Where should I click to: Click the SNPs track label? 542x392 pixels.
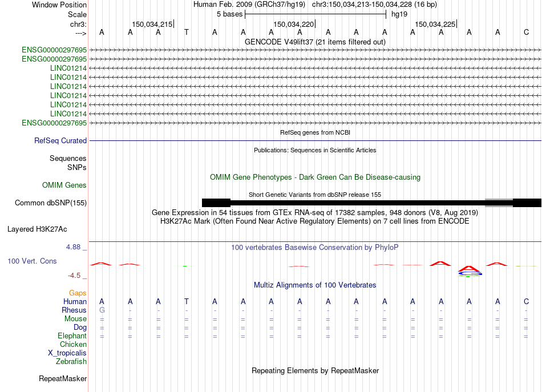(x=77, y=167)
